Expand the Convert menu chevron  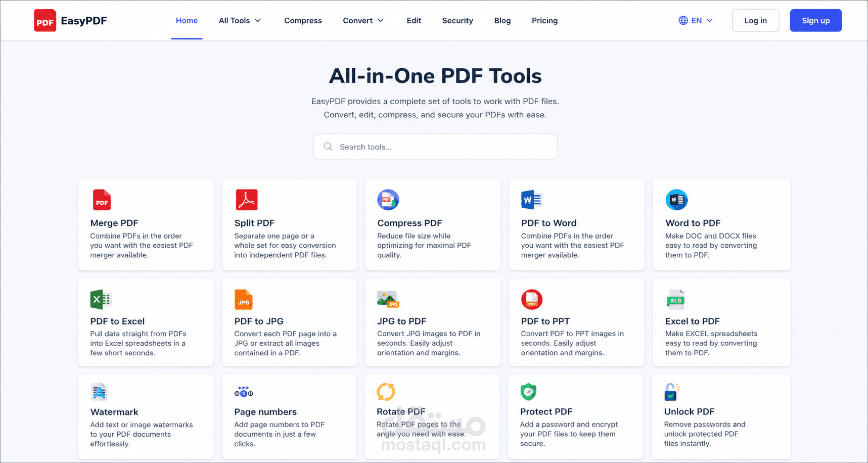click(x=381, y=21)
